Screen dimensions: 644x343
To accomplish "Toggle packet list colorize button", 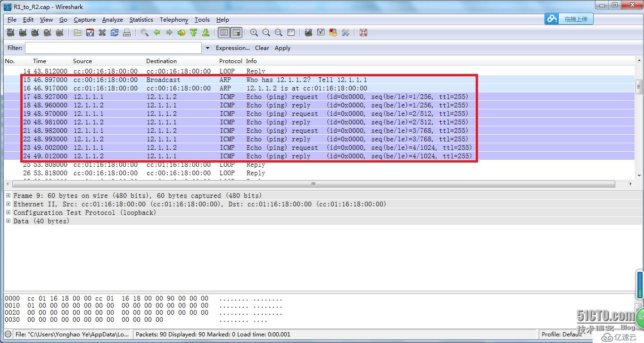I will click(x=224, y=33).
